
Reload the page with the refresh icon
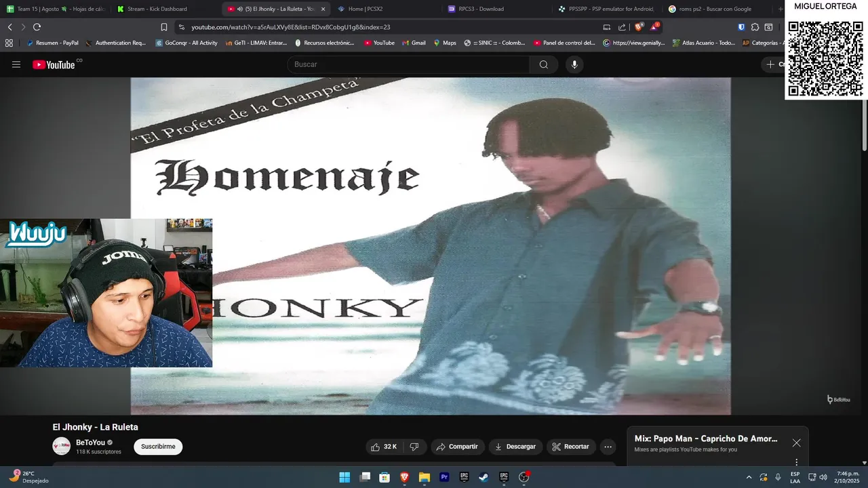click(x=37, y=27)
